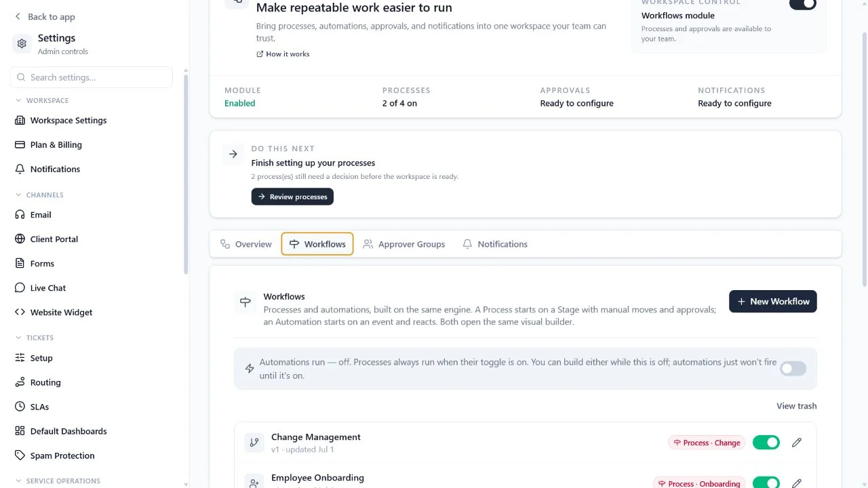This screenshot has width=868, height=488.
Task: Click the Live Chat bubble icon
Action: click(20, 287)
